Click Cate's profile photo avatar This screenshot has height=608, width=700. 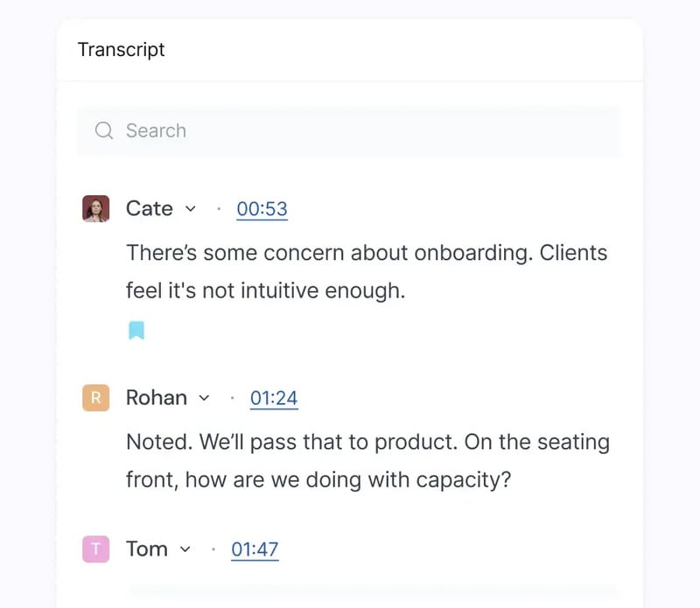(x=95, y=209)
